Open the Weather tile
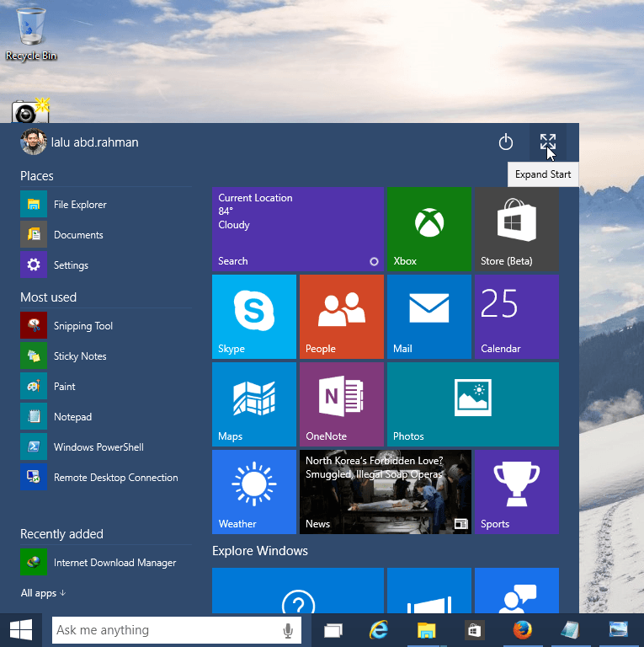 click(x=254, y=492)
